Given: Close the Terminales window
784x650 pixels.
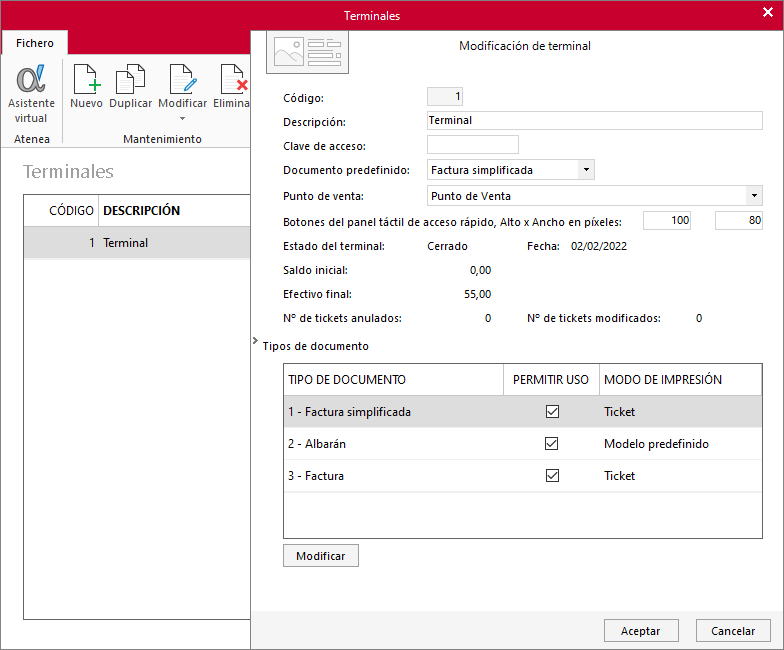Looking at the screenshot, I should (x=768, y=12).
